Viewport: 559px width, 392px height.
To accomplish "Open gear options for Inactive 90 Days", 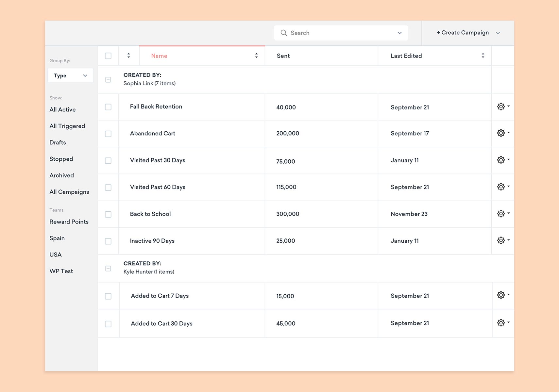I will [x=501, y=240].
